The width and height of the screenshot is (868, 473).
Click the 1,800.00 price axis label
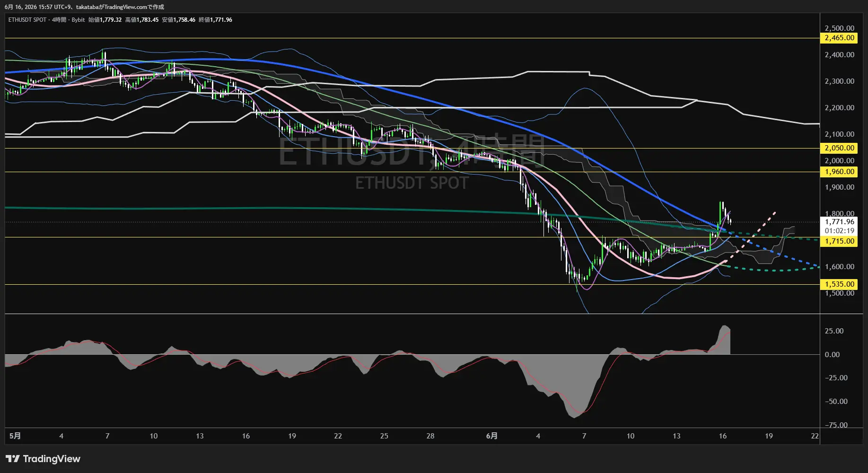(x=839, y=214)
